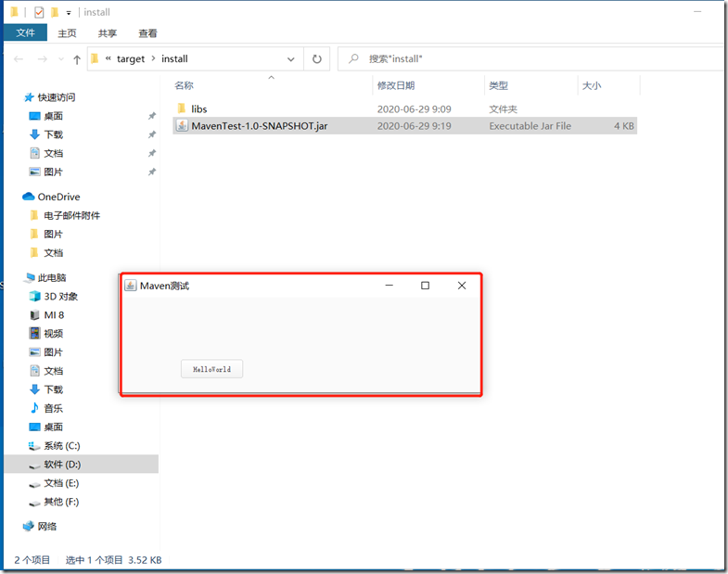Switch to the 主页 ribbon tab
728x574 pixels.
click(x=67, y=33)
